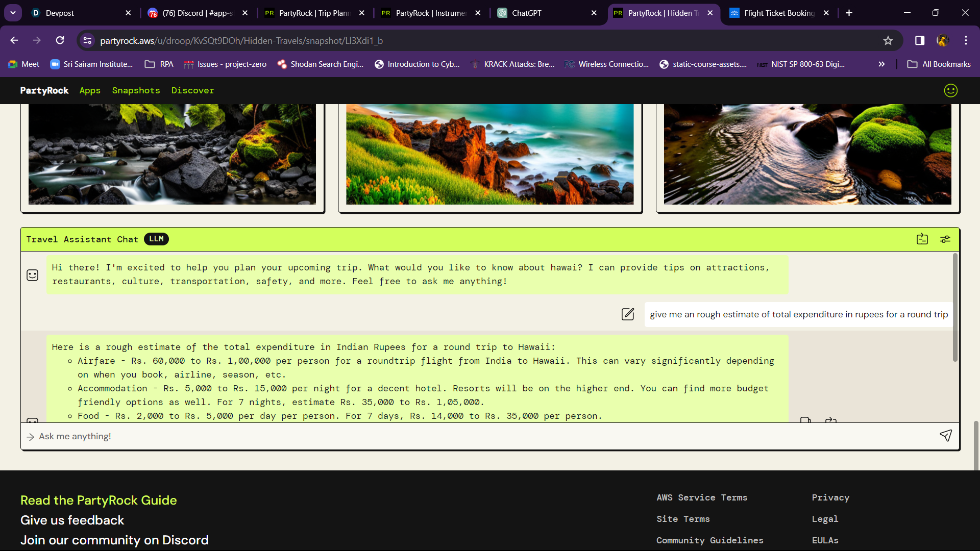Click Join our community on Discord

[114, 540]
